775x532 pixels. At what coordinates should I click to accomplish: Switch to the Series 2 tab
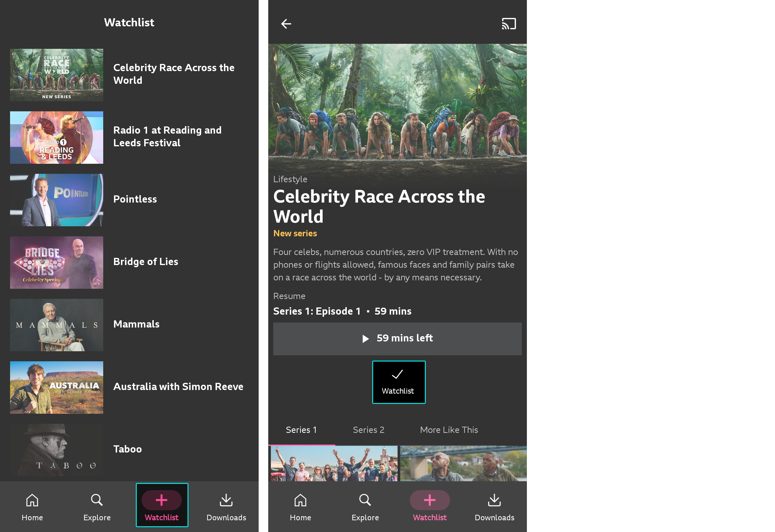click(x=369, y=430)
